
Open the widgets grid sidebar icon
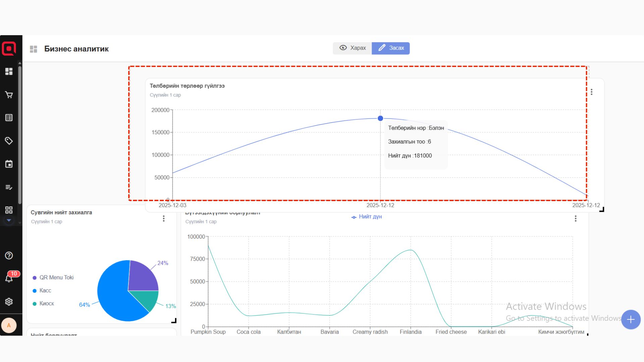(9, 210)
